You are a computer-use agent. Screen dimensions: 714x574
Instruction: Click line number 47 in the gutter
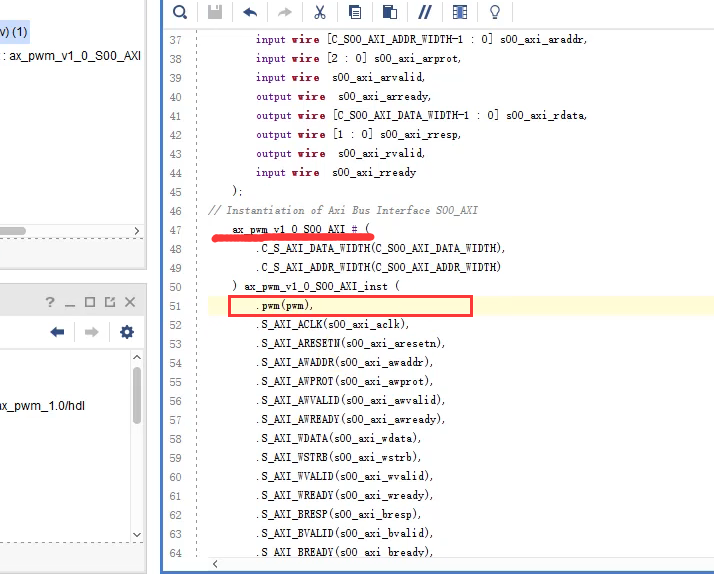click(175, 230)
